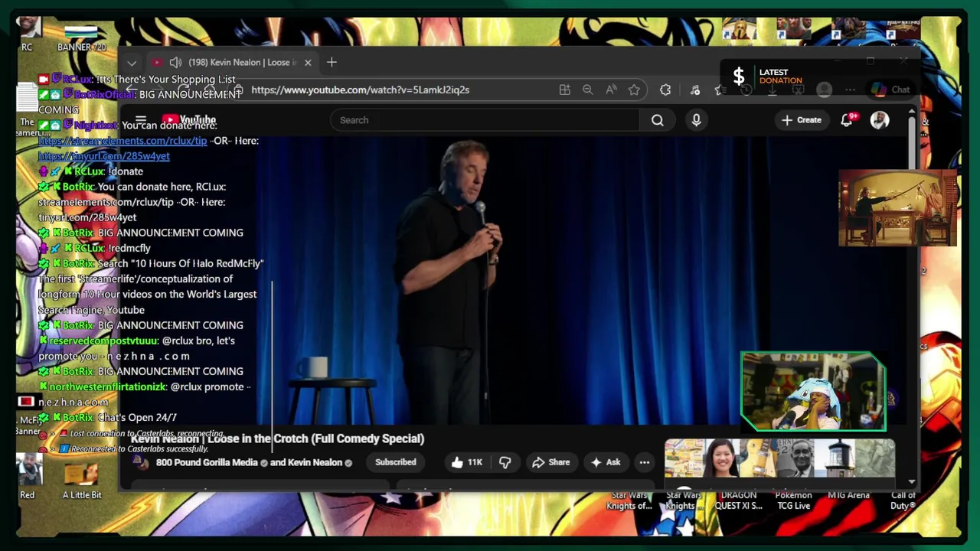Open the browser tab search chevron
The height and width of the screenshot is (551, 980).
132,63
